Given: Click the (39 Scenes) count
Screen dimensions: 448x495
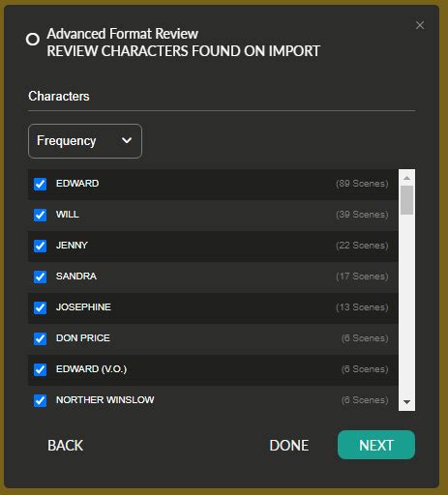Looking at the screenshot, I should pos(362,215).
